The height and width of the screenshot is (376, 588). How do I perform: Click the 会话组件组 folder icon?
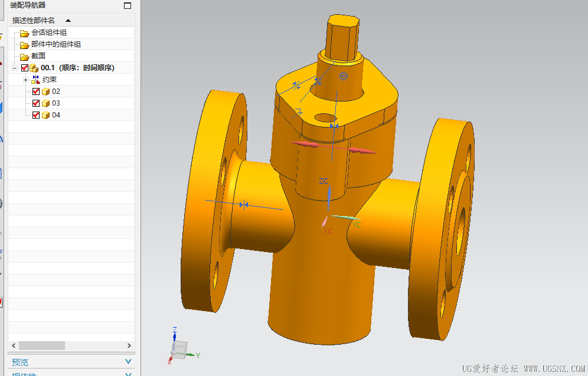pos(24,34)
